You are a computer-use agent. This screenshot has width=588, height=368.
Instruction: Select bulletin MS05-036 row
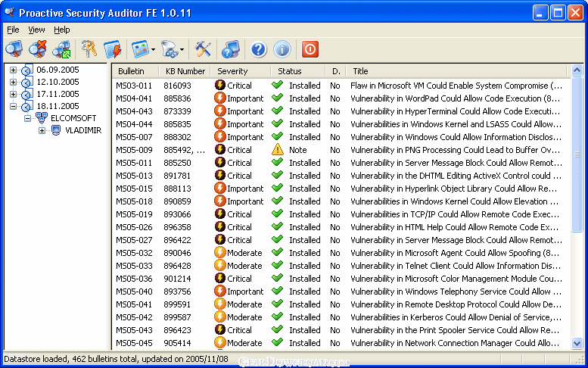341,279
